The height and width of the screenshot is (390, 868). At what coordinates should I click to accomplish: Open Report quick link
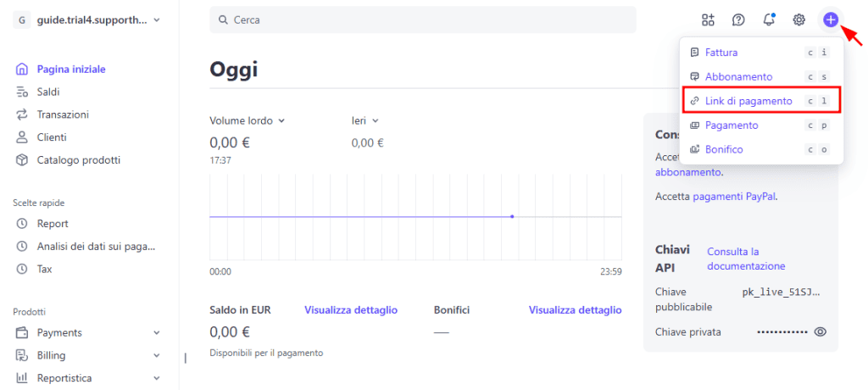coord(53,224)
